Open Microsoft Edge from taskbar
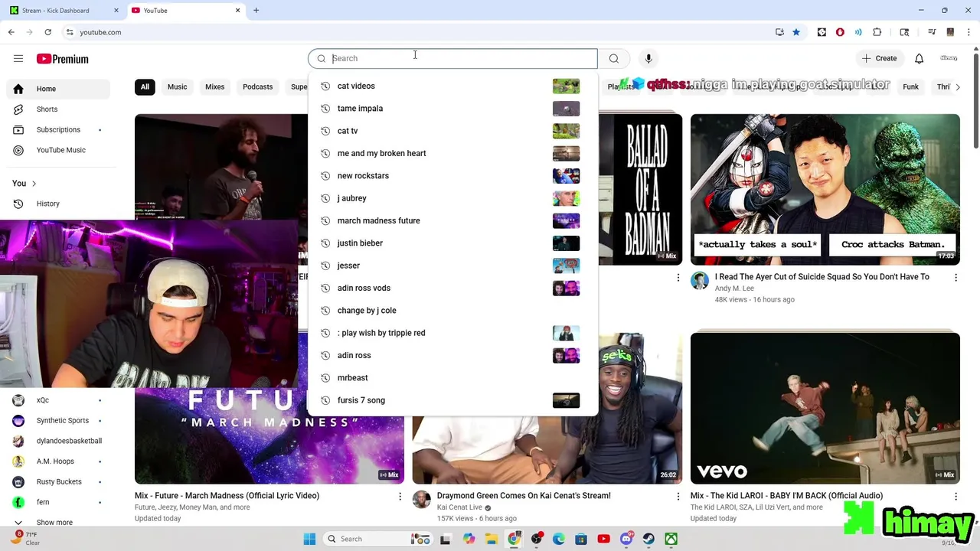This screenshot has height=551, width=980. [x=559, y=539]
